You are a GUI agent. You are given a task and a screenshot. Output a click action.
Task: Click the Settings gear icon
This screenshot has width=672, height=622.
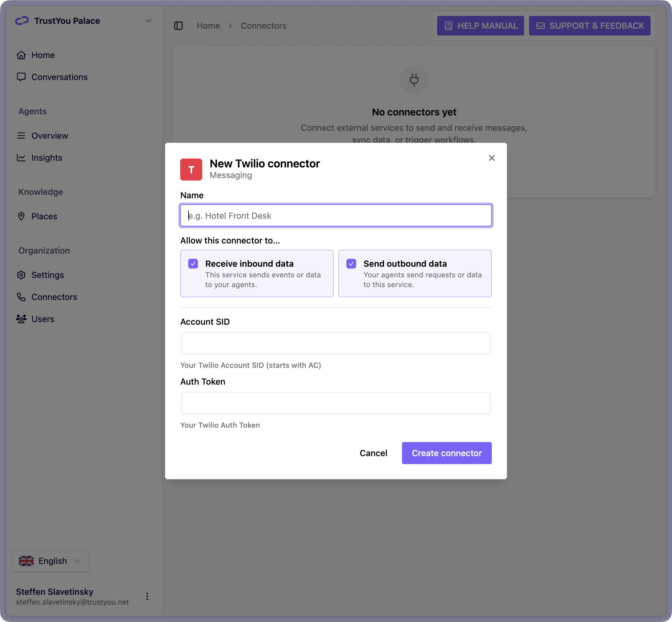21,275
